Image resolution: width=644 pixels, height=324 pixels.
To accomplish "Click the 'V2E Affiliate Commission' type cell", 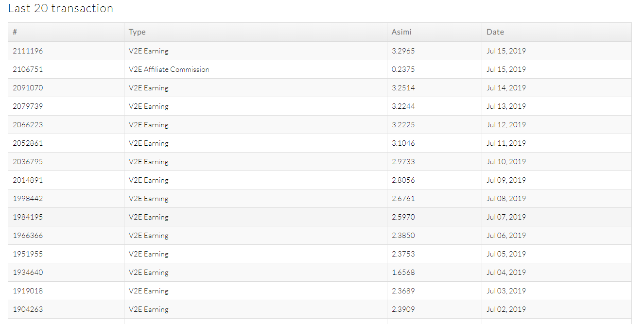I will pyautogui.click(x=169, y=69).
